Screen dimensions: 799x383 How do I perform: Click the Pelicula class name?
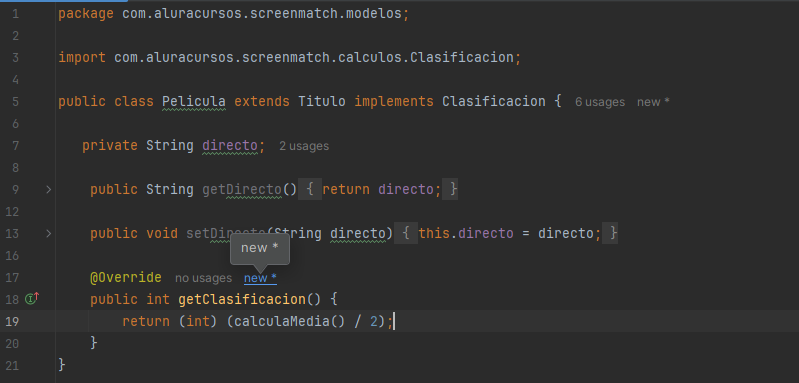[x=194, y=101]
